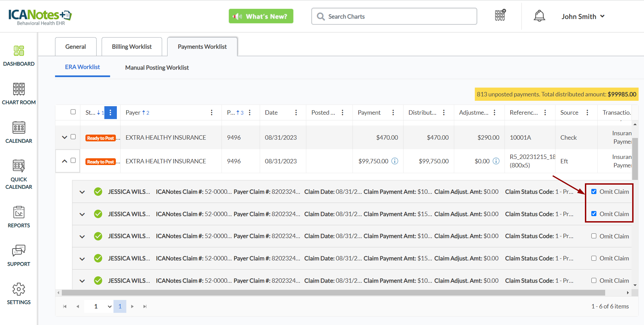Viewport: 644px width, 325px height.
Task: Open Reports from the sidebar
Action: coord(19,212)
